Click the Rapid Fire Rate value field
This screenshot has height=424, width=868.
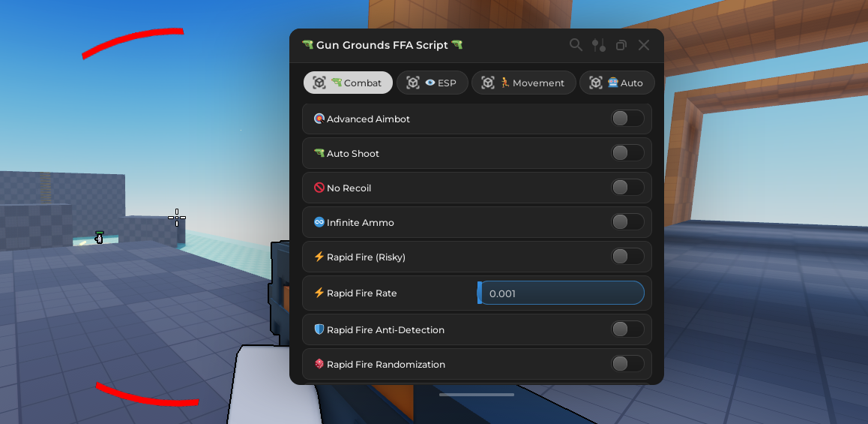561,293
